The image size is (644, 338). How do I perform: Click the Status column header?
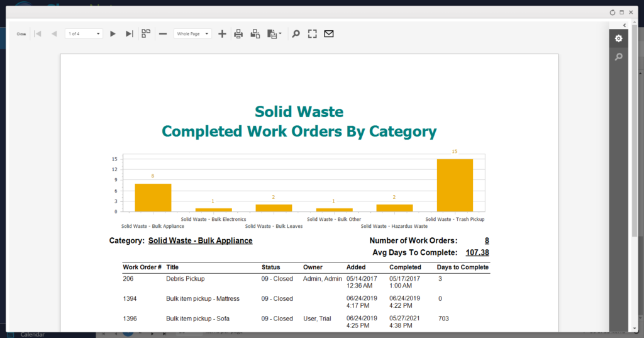pos(270,268)
